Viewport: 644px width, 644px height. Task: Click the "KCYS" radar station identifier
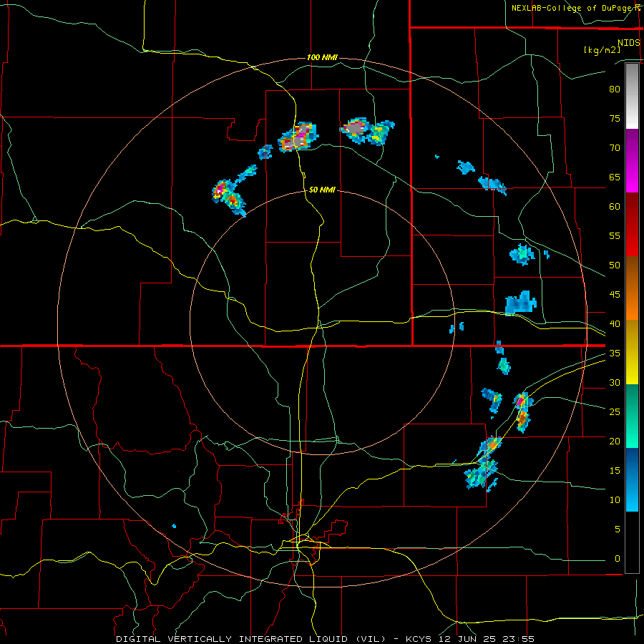tap(419, 639)
